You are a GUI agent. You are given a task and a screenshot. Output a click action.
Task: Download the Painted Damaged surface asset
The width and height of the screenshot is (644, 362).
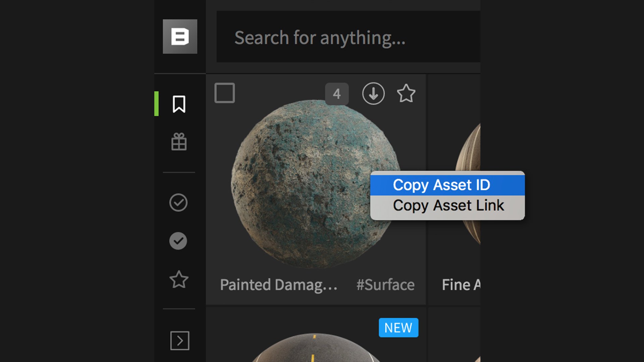click(373, 94)
